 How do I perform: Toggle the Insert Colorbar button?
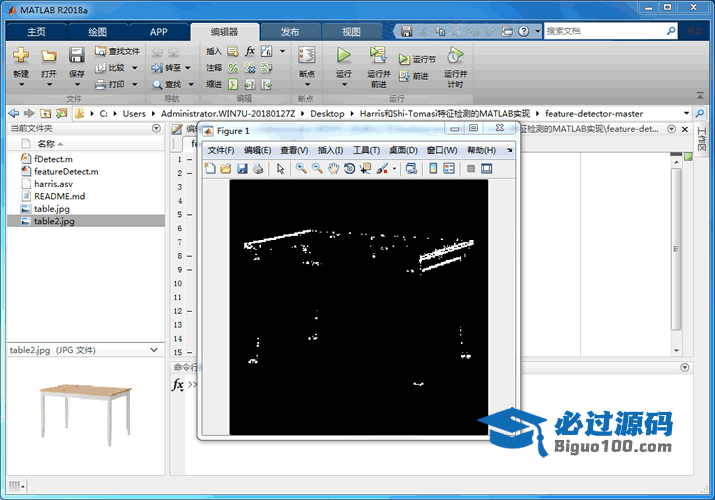pyautogui.click(x=433, y=169)
